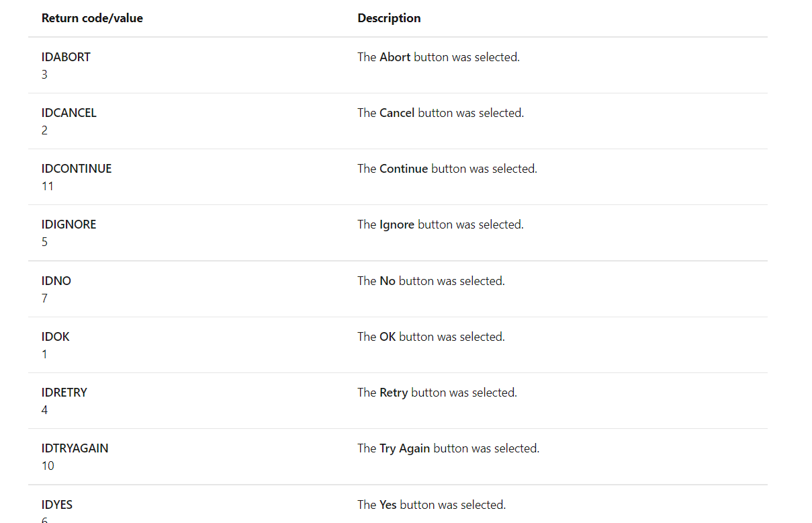812x523 pixels.
Task: Click the IDCONTINUE code name
Action: tap(77, 169)
